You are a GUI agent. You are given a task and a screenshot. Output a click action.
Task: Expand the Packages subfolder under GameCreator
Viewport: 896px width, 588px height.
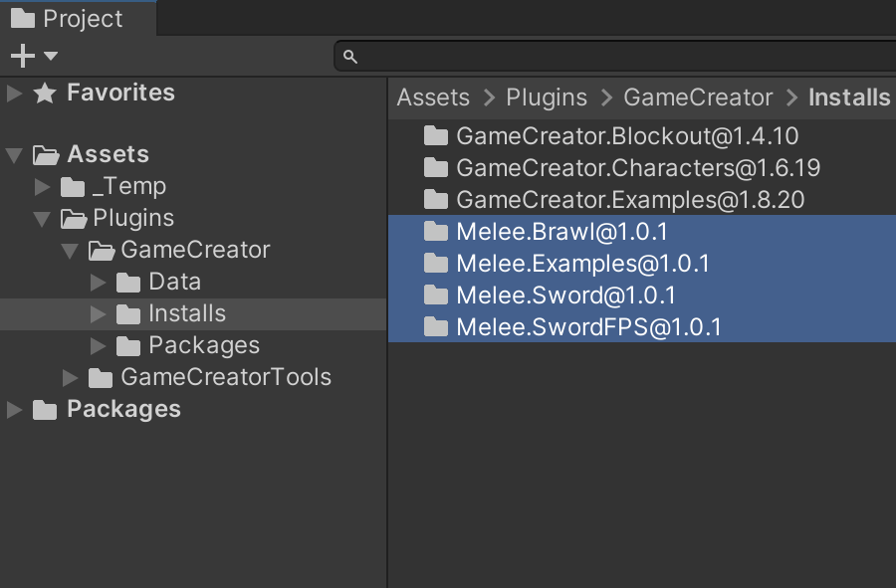click(x=98, y=346)
